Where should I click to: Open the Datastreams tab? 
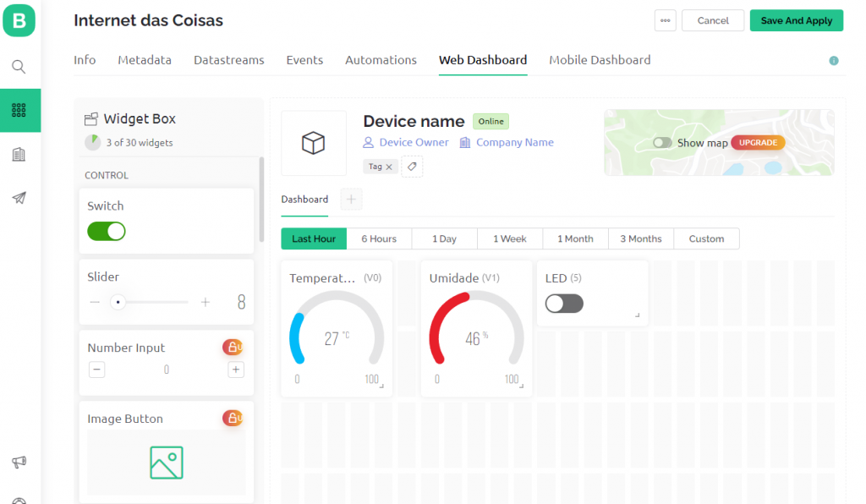[x=228, y=60]
